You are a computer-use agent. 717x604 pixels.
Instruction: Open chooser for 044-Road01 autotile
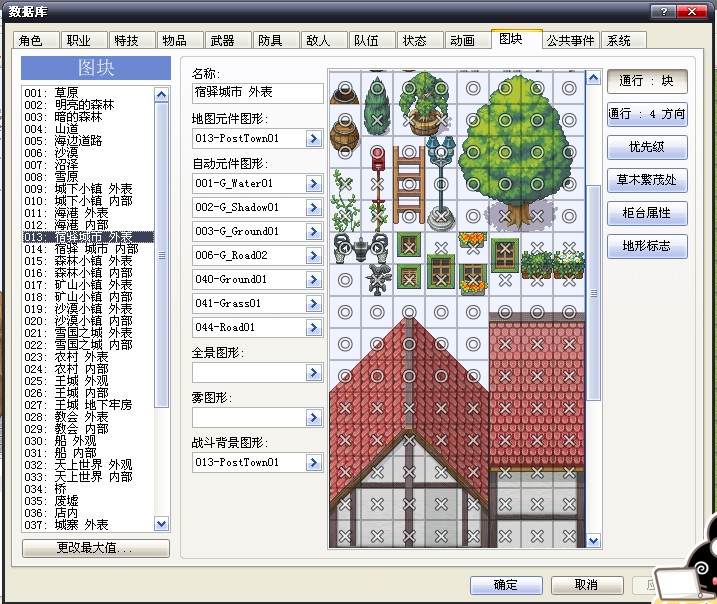point(314,327)
